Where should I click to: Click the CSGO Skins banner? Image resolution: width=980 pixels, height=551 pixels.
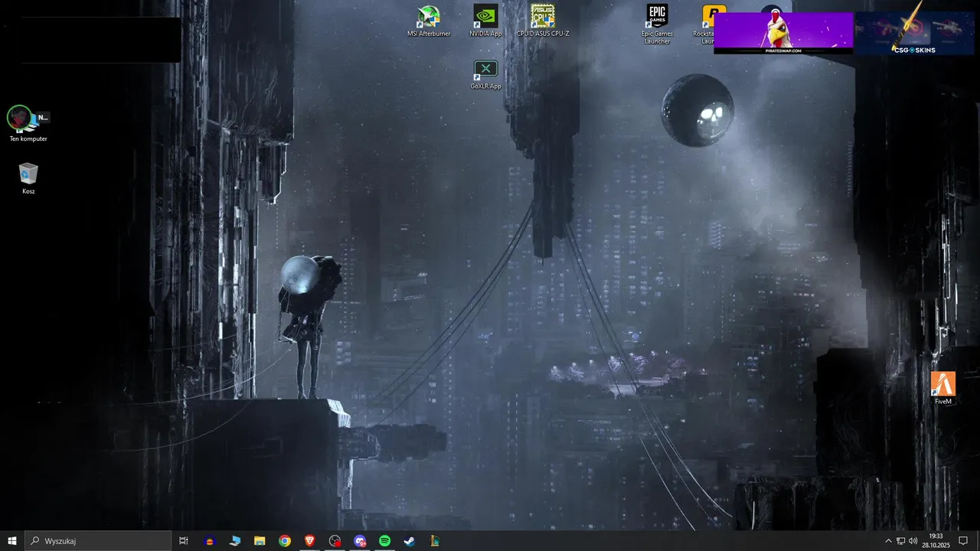pyautogui.click(x=914, y=33)
